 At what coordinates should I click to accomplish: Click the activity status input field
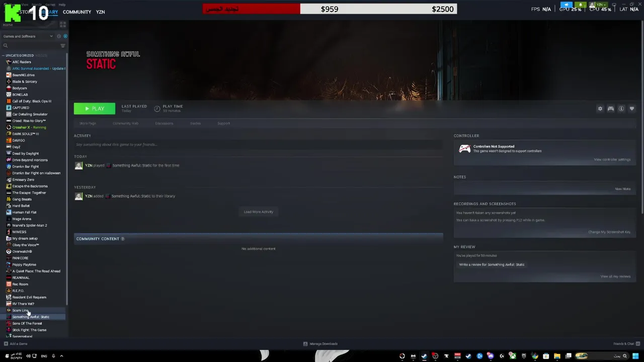click(x=258, y=145)
